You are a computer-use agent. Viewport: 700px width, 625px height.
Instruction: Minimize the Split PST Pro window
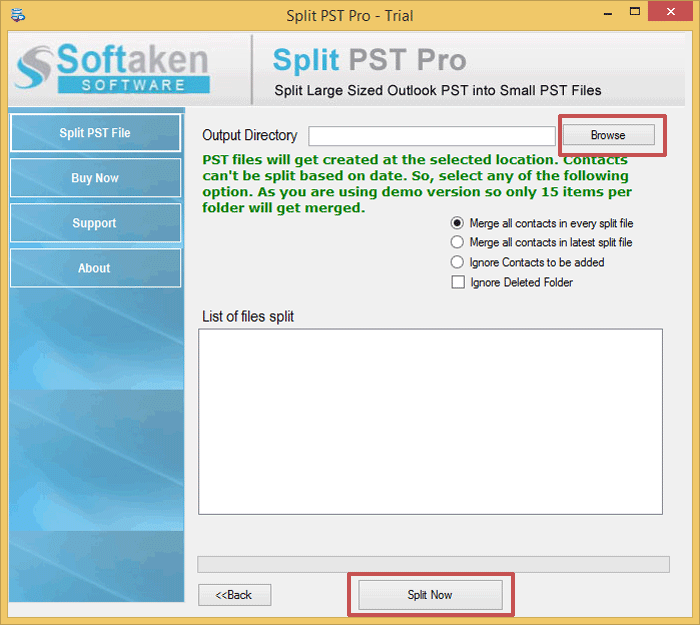[x=608, y=14]
